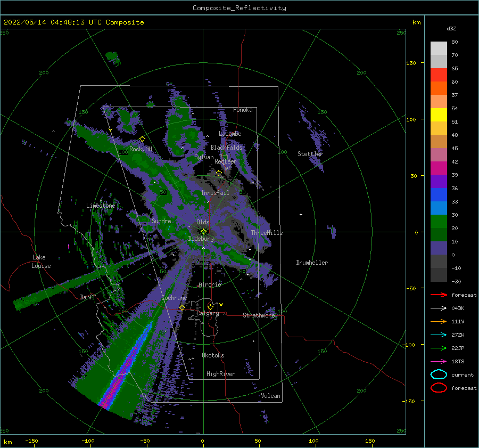Click the Sundre town label

[161, 221]
